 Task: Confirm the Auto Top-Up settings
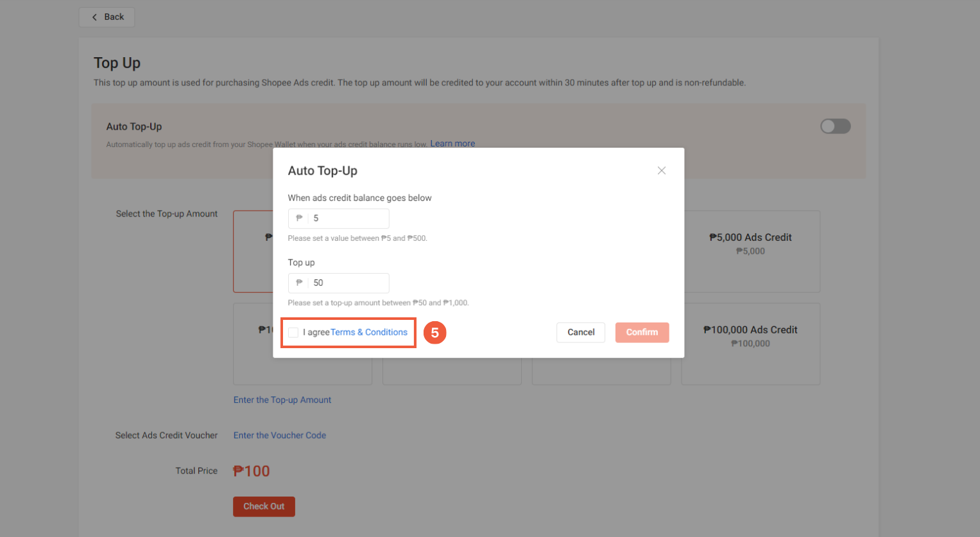click(642, 332)
